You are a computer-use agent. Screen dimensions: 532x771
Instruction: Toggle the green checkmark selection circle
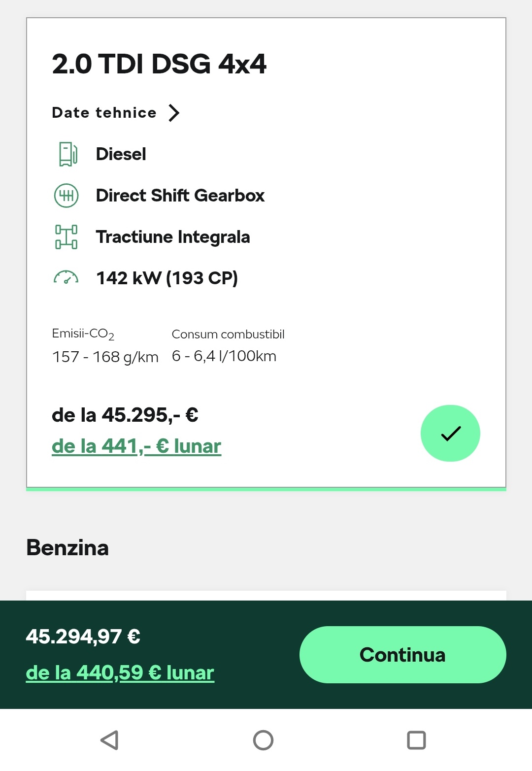click(x=450, y=433)
